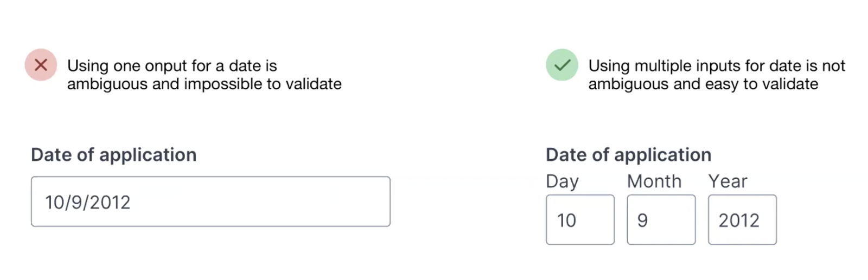868x280 pixels.
Task: Click the green checkmark icon
Action: pyautogui.click(x=562, y=65)
